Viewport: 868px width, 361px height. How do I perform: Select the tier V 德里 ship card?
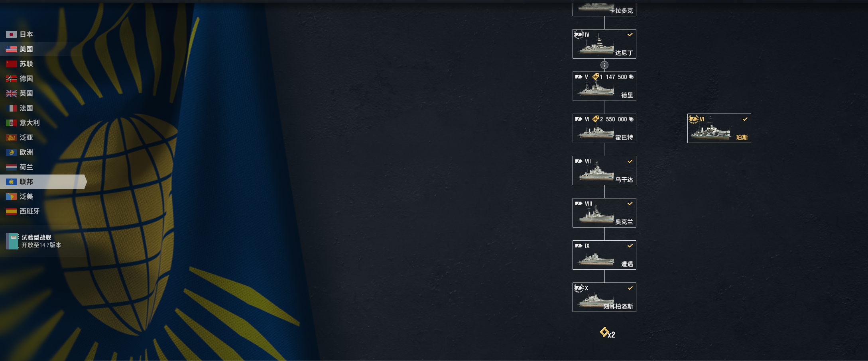[604, 86]
